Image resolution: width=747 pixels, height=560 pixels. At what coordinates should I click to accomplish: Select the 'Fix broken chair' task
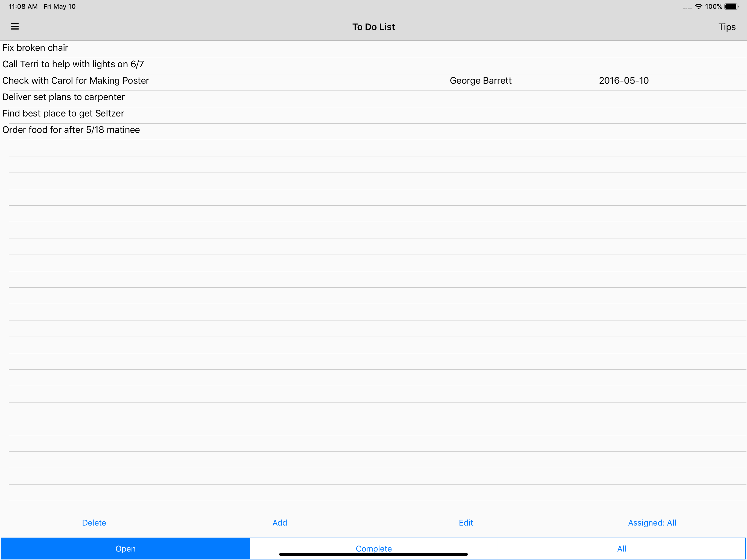point(373,49)
